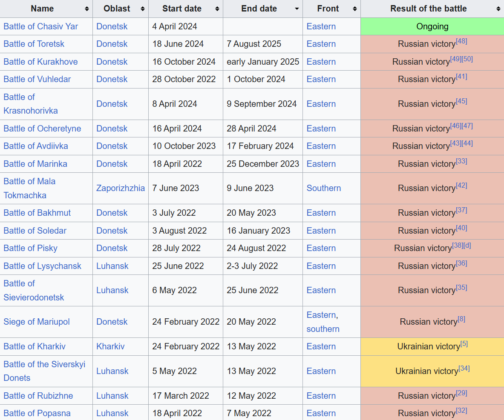This screenshot has width=504, height=420.
Task: Open Battle of Soledar link
Action: (35, 231)
